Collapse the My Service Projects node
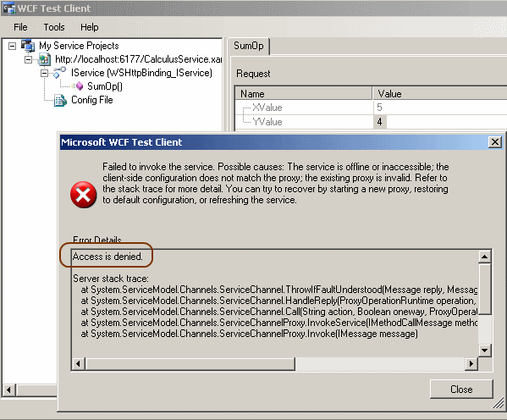Image resolution: width=507 pixels, height=420 pixels. 13,46
